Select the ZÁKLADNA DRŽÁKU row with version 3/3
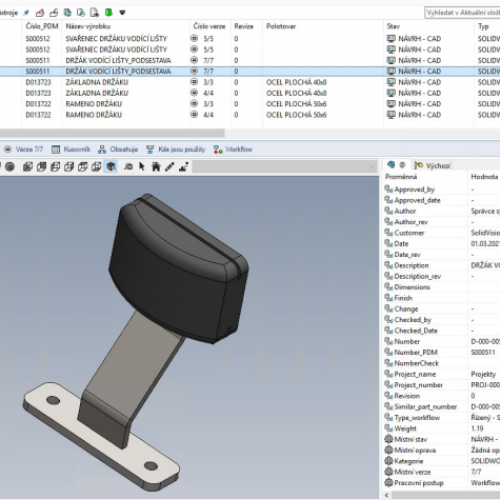Viewport: 500px width, 500px height. (250, 82)
